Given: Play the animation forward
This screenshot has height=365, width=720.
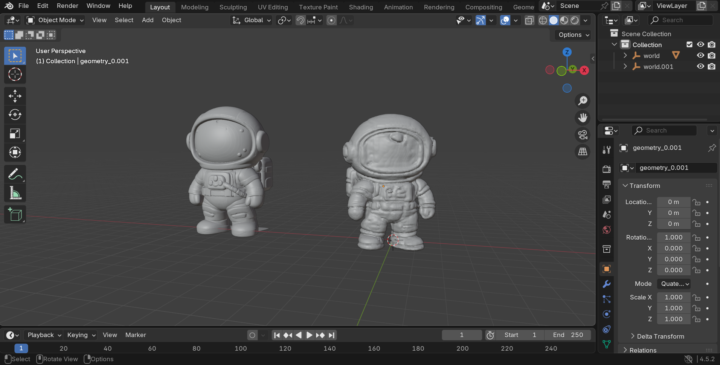Looking at the screenshot, I should tap(309, 335).
